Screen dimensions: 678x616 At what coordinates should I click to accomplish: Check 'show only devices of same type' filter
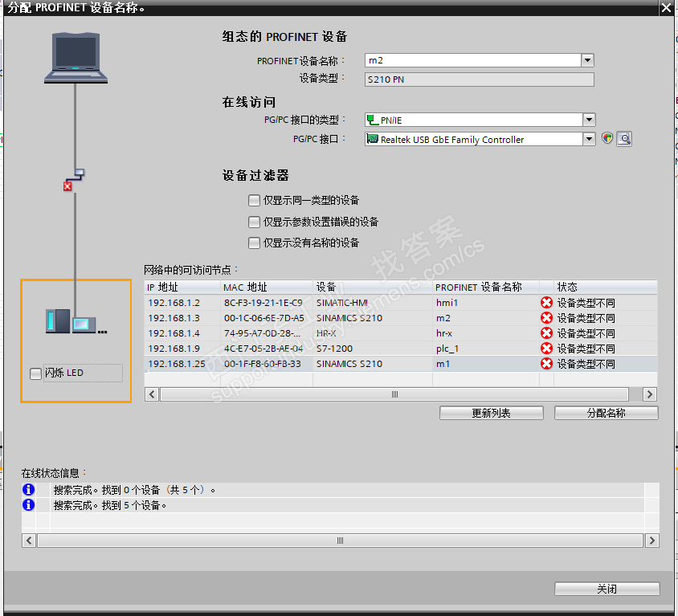click(254, 200)
